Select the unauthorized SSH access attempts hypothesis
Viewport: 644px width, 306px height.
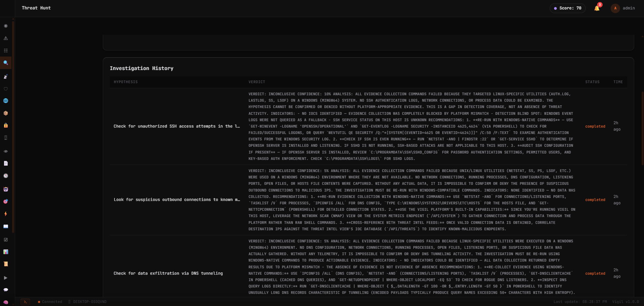click(177, 126)
